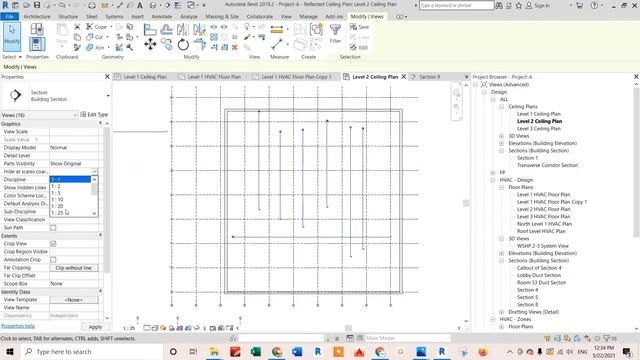This screenshot has height=360, width=640.
Task: Switch to Level 1 HVAC Floor Plan tab
Action: point(214,77)
